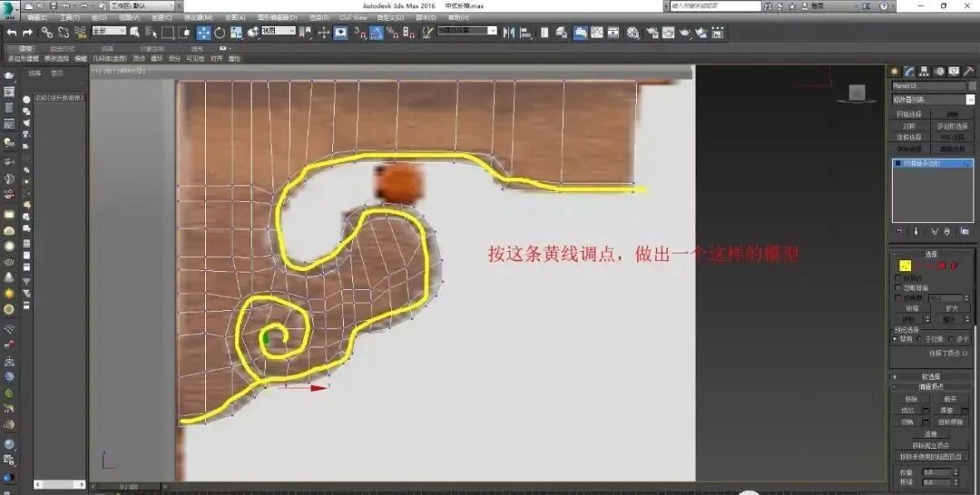Viewport: 980px width, 495px height.
Task: Enable the 忽略背面 checkbox
Action: click(898, 287)
